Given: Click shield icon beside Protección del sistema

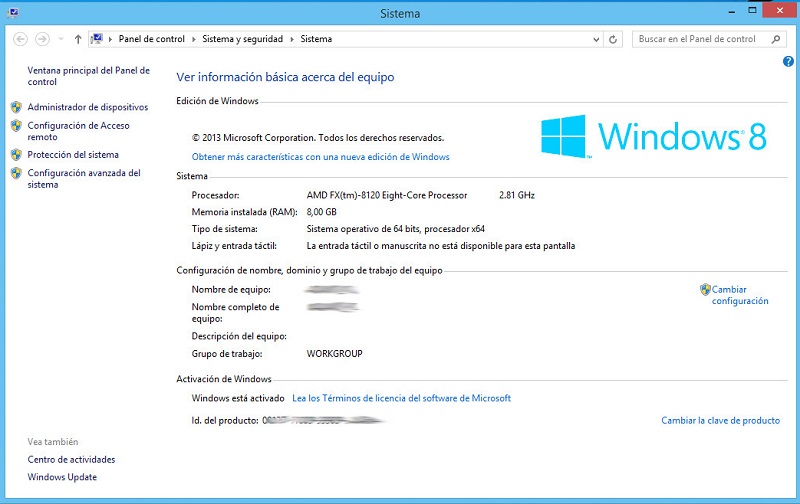Looking at the screenshot, I should pyautogui.click(x=16, y=155).
